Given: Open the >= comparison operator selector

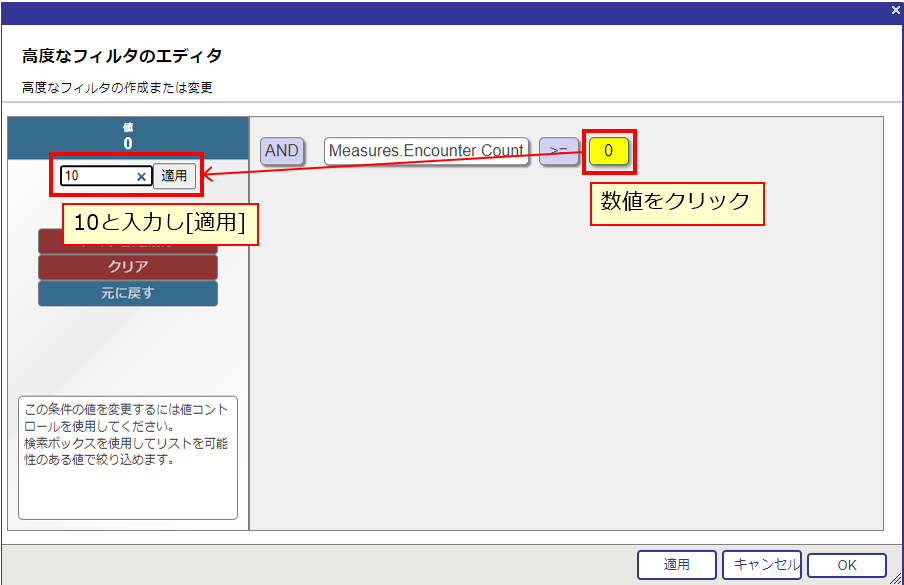Looking at the screenshot, I should [x=557, y=151].
